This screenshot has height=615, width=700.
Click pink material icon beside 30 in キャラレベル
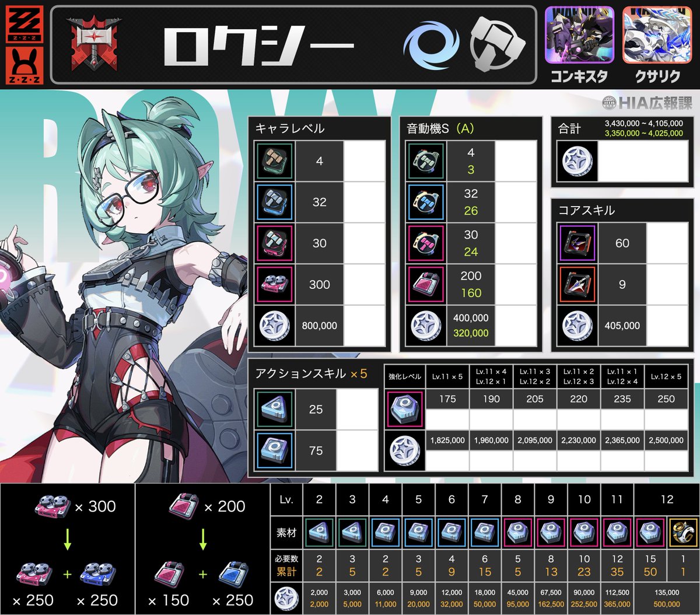coord(275,243)
